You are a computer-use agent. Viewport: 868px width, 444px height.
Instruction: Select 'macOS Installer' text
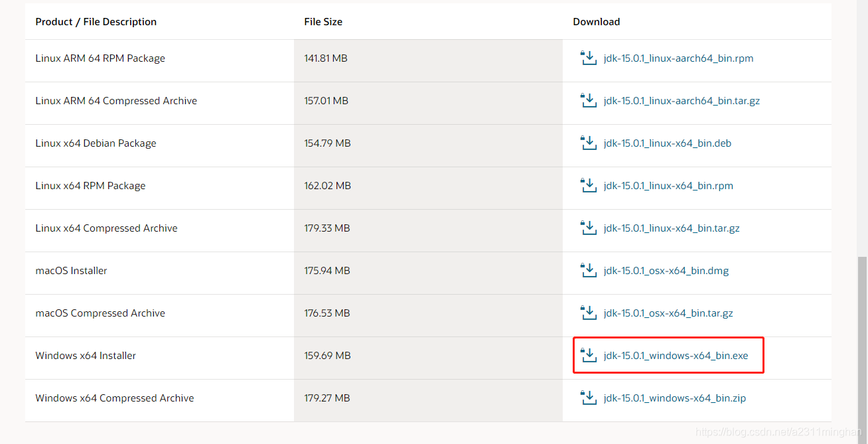71,271
